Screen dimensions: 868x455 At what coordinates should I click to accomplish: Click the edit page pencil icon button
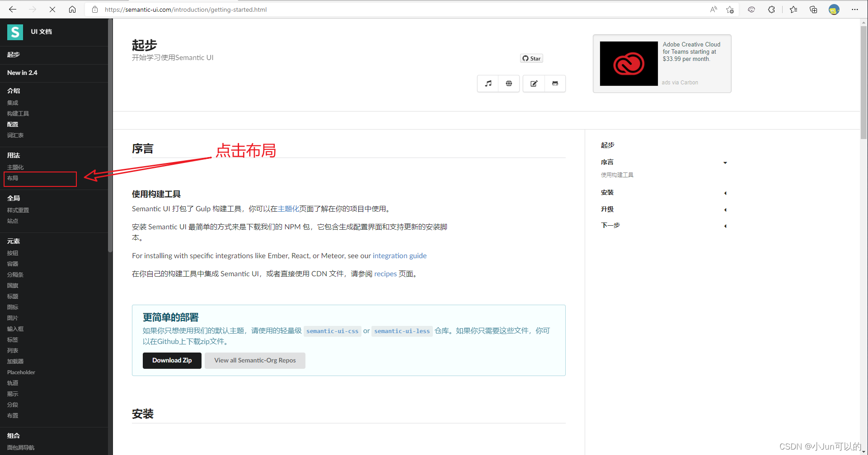(x=534, y=84)
